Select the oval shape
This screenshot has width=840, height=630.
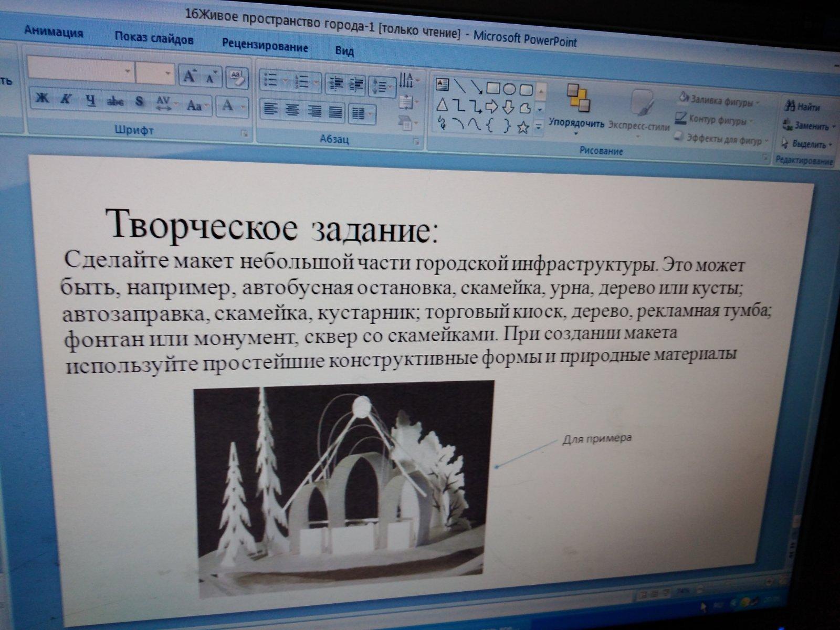509,89
